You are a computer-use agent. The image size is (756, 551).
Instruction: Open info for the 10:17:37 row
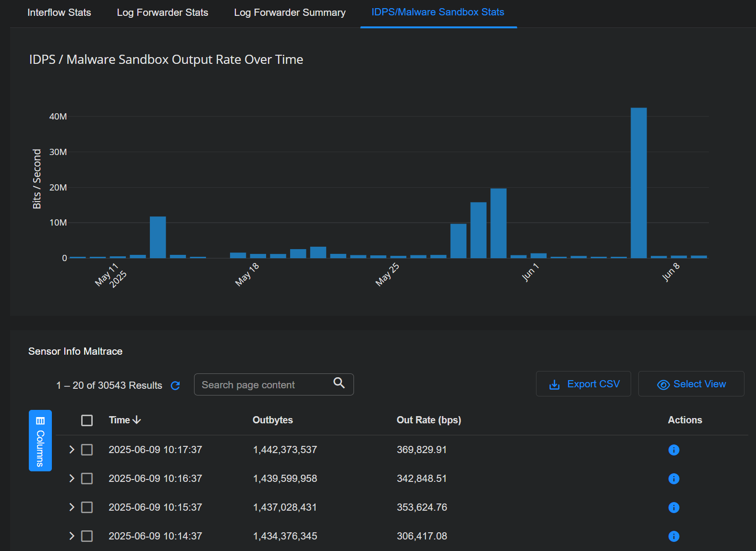coord(673,450)
